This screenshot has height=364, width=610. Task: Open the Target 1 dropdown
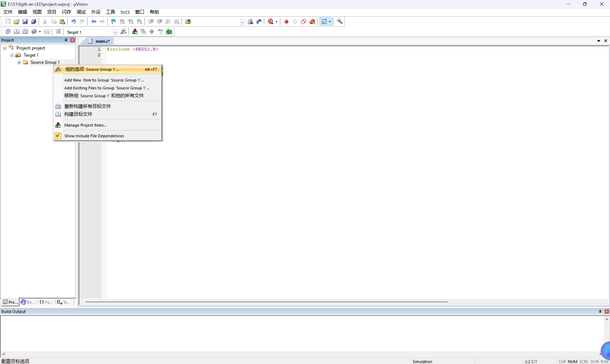point(115,32)
